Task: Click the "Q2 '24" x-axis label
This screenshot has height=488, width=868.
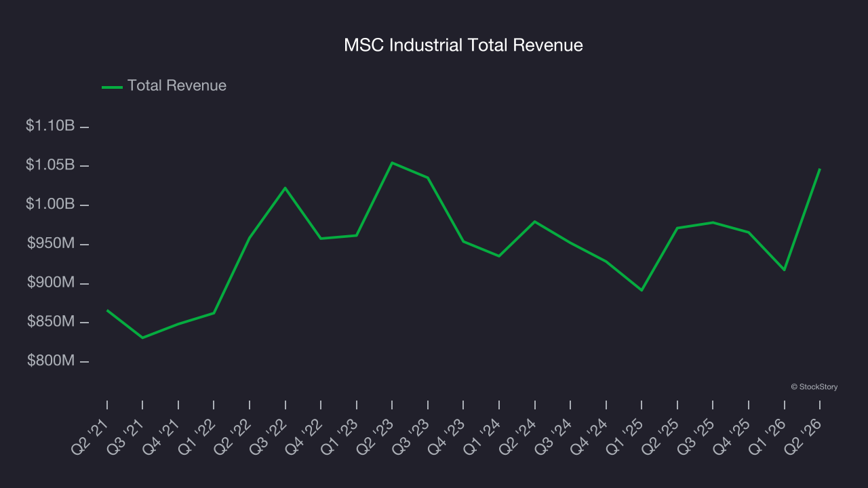Action: [x=517, y=436]
